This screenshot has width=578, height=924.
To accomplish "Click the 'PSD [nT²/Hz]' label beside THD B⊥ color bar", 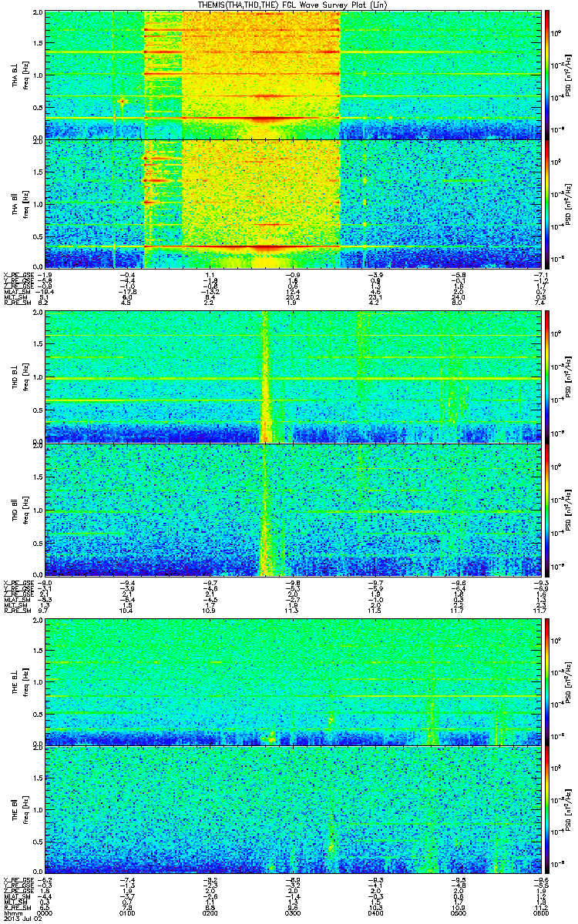I will click(570, 376).
